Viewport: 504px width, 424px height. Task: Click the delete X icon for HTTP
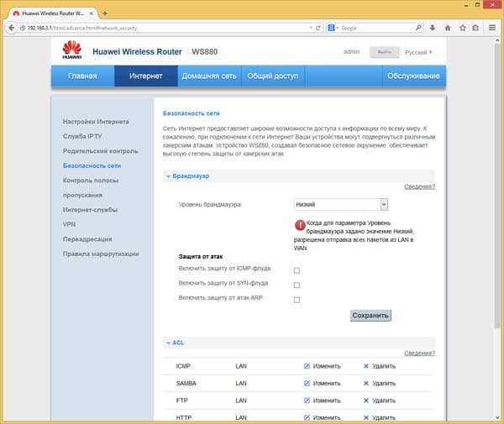point(366,417)
